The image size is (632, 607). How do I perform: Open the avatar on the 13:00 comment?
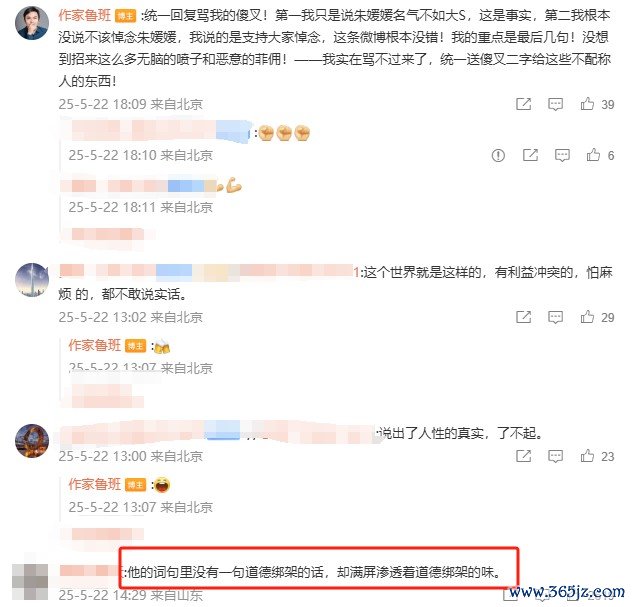coord(32,441)
